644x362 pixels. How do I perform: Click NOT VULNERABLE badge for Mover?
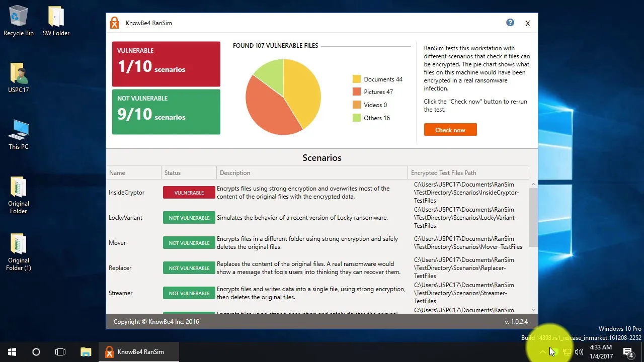pyautogui.click(x=189, y=243)
